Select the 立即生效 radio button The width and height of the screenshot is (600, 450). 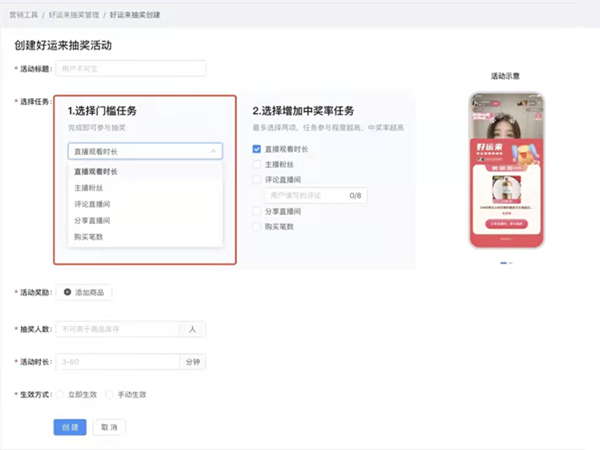[61, 395]
